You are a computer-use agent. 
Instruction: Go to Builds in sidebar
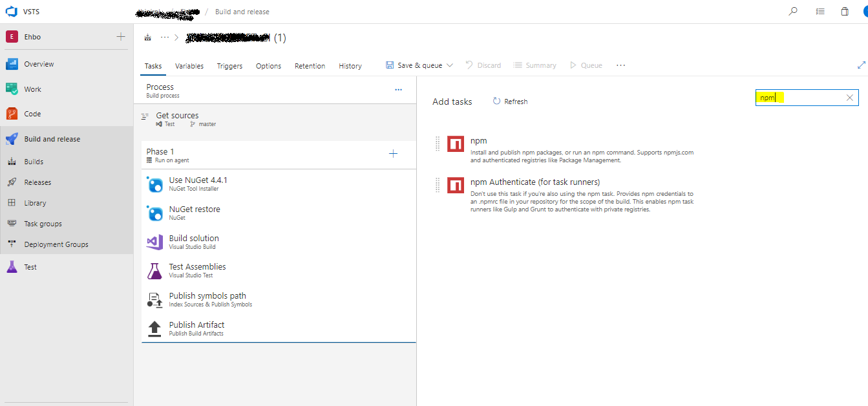tap(34, 162)
